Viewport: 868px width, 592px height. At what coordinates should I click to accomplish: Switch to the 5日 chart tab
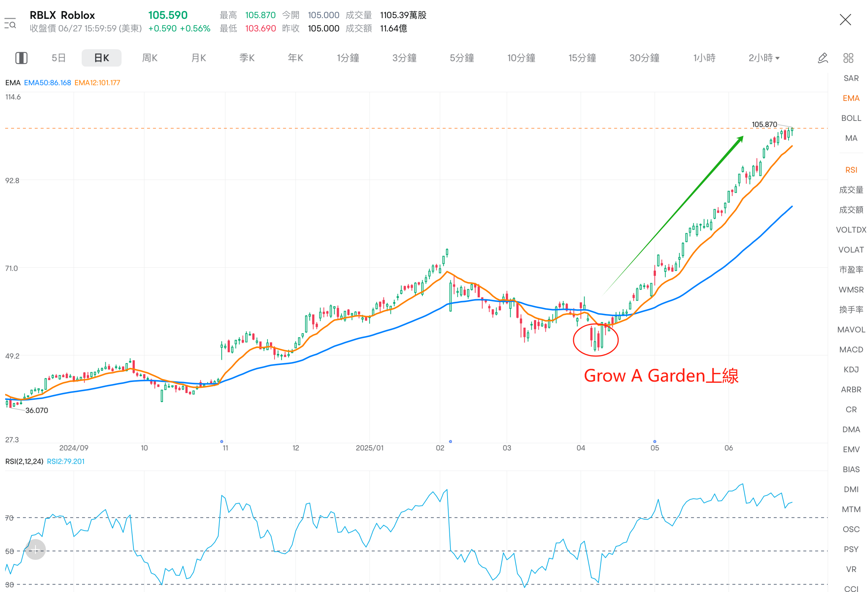tap(58, 58)
